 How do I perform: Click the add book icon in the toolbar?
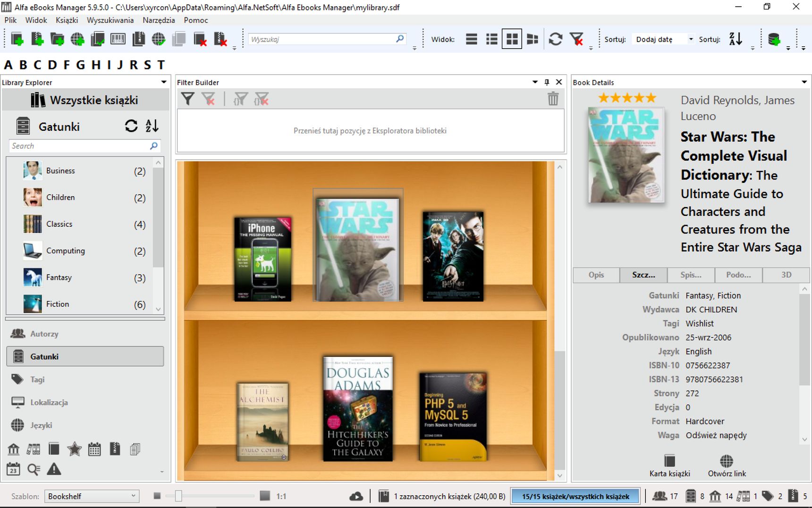click(17, 39)
